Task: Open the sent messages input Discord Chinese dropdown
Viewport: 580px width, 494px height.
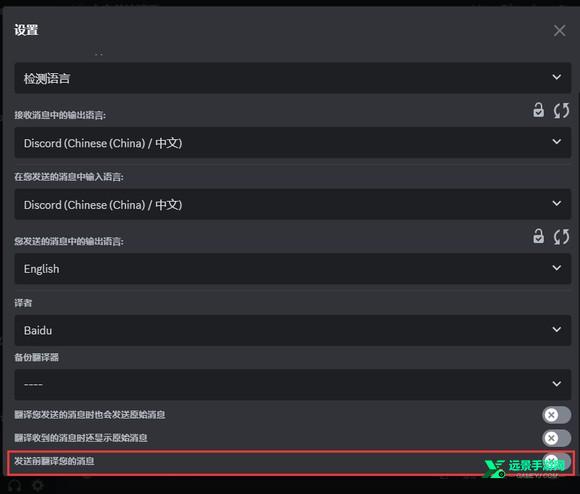Action: coord(293,204)
